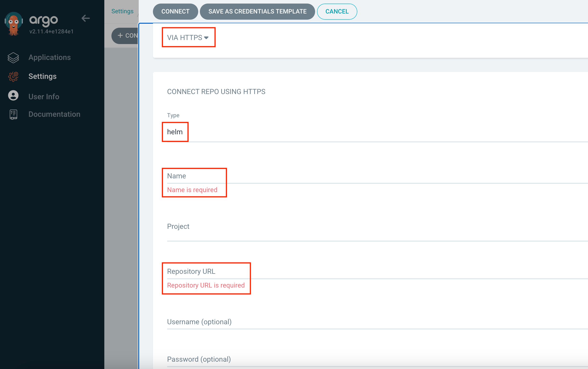Click SAVE AS CREDENTIALS TEMPLATE button

tap(257, 11)
